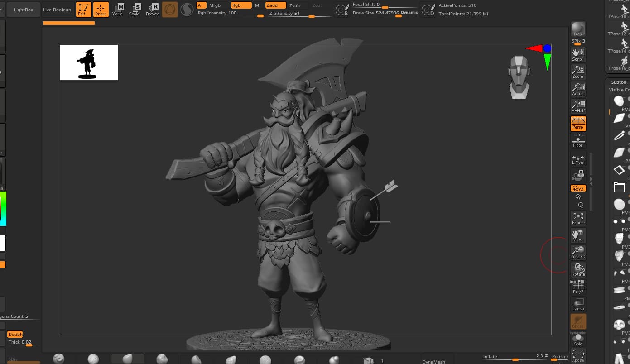Toggle M material mode
This screenshot has height=364, width=630.
point(257,5)
